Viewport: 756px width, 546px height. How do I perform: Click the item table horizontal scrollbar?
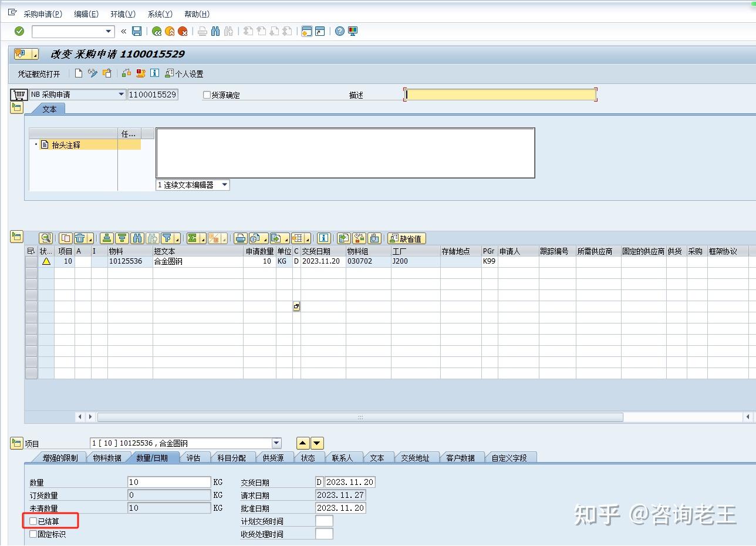(x=360, y=417)
